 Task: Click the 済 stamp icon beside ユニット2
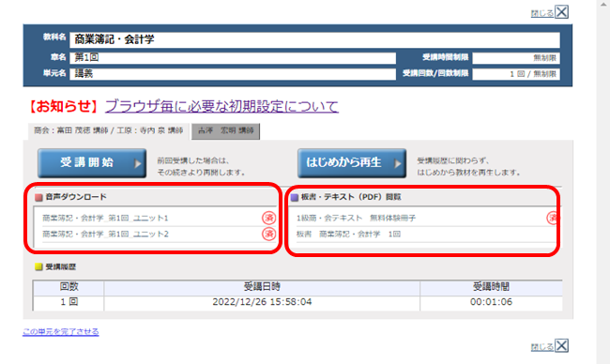click(268, 234)
